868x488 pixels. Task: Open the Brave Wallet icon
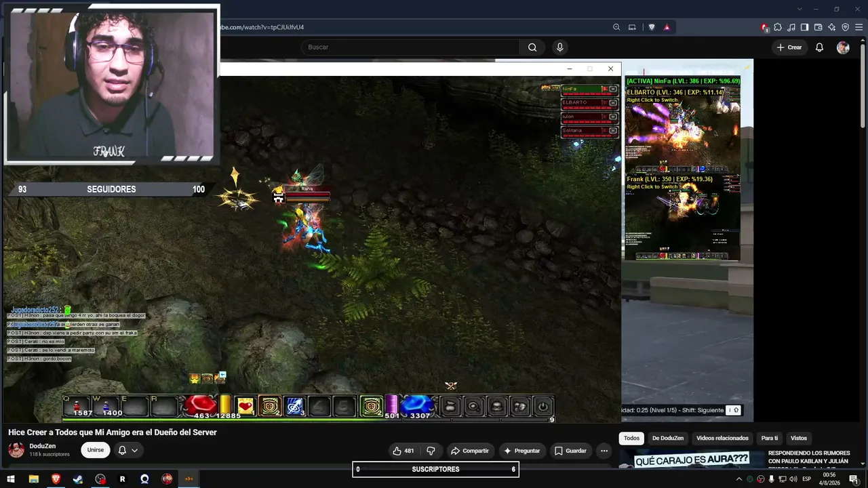[818, 27]
